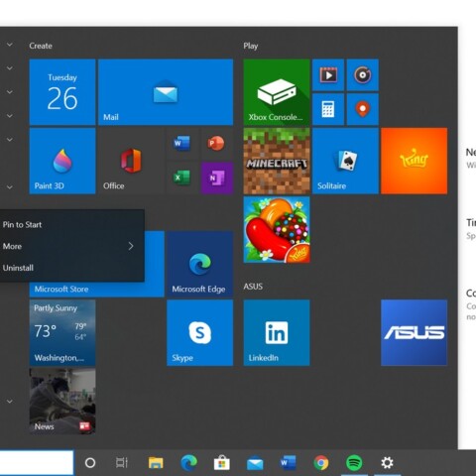The image size is (476, 476).
Task: Launch Chrome from the taskbar
Action: (321, 463)
